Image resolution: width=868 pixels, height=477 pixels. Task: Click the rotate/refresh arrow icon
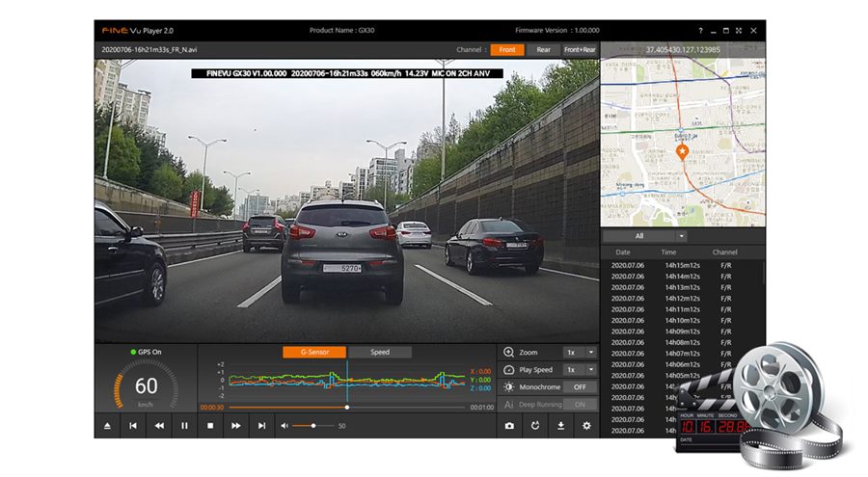(535, 426)
